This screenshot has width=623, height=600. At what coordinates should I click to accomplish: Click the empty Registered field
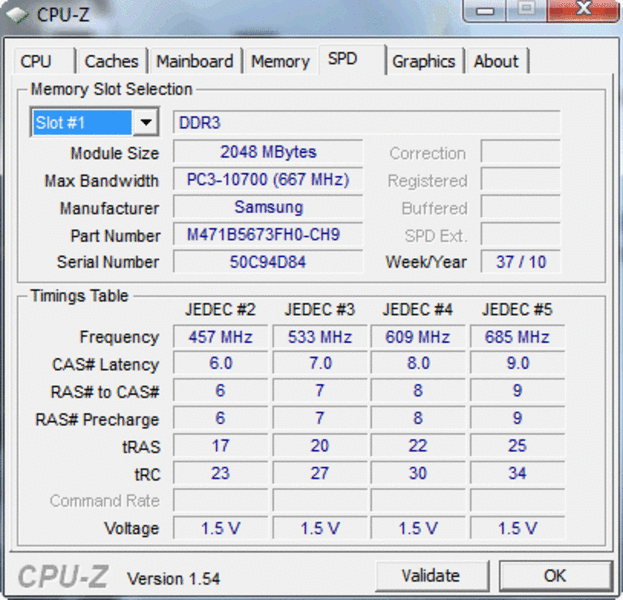tap(520, 180)
